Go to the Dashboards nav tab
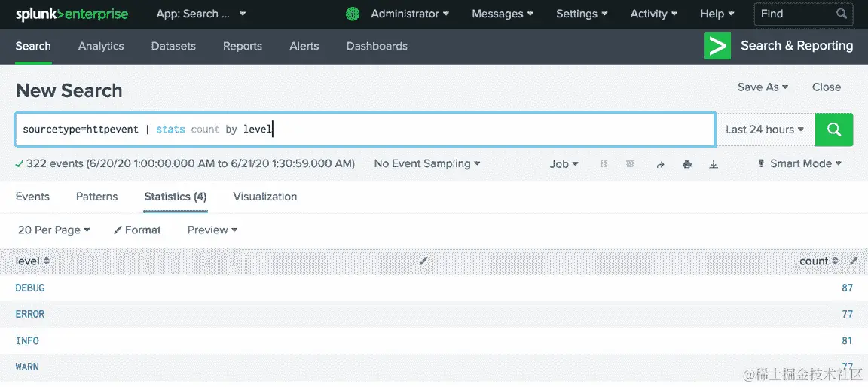 377,46
